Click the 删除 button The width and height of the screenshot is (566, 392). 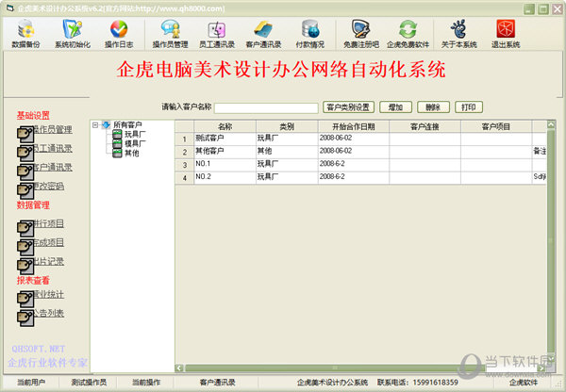(433, 107)
